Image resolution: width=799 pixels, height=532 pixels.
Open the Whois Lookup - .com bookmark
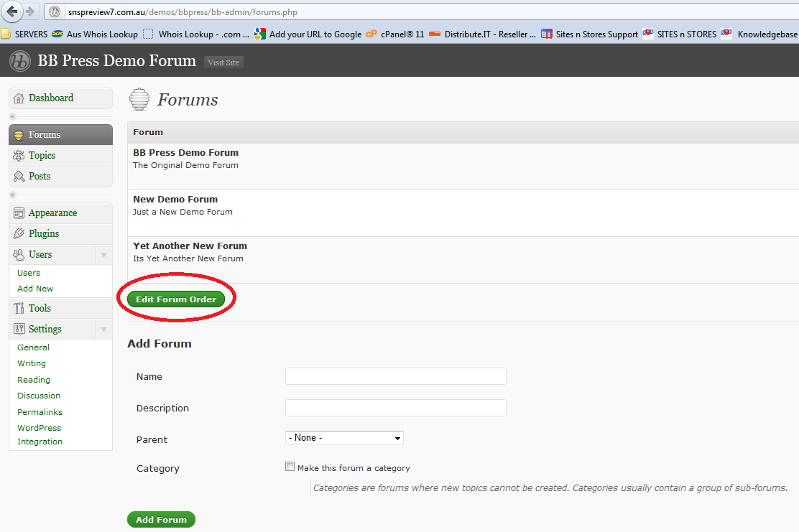pos(197,34)
